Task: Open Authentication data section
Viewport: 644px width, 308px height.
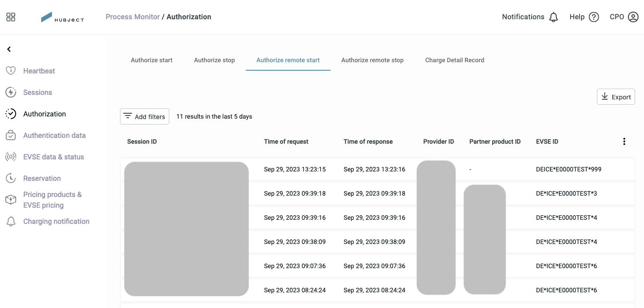Action: click(55, 135)
